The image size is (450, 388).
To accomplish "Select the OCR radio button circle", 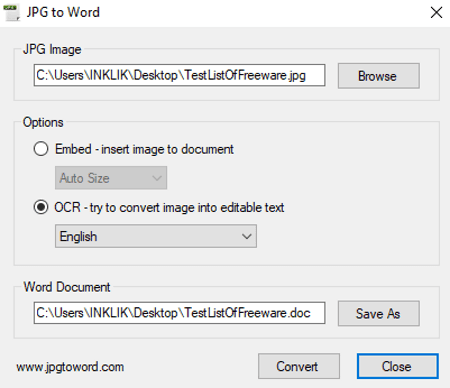I will [x=41, y=207].
